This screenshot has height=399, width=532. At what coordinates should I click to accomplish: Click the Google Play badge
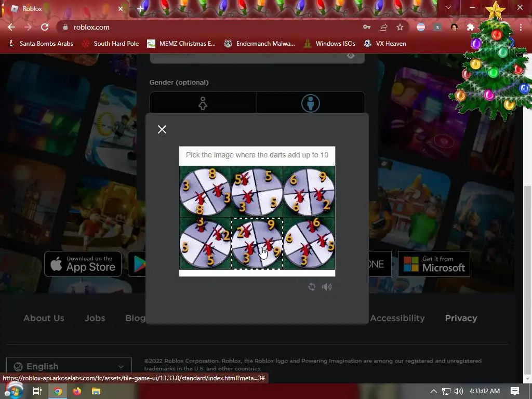click(x=137, y=264)
